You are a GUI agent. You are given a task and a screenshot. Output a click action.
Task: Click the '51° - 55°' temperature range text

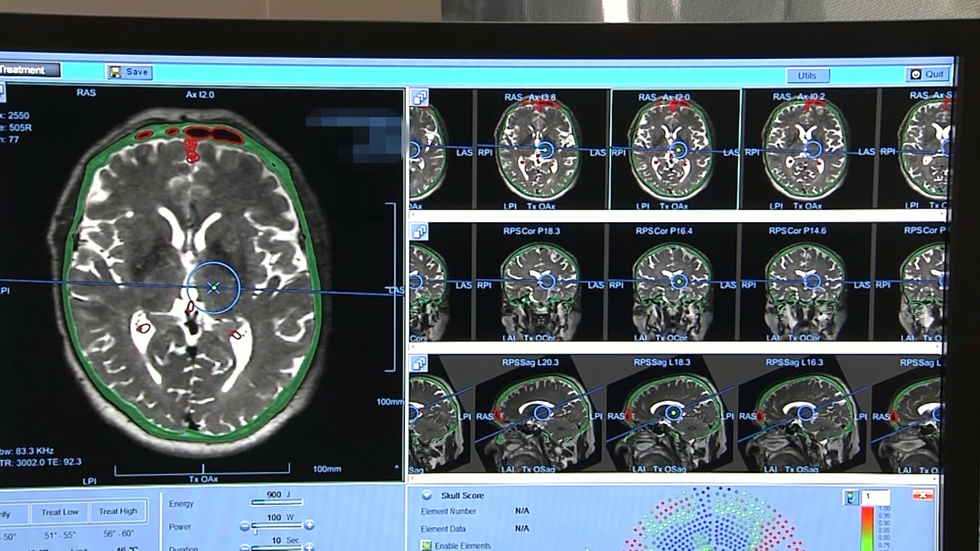click(x=61, y=535)
